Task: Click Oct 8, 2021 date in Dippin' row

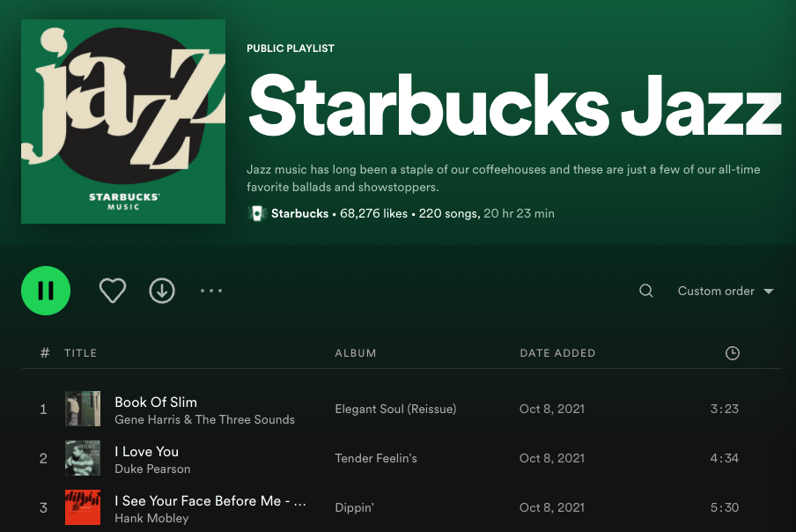Action: (x=552, y=507)
